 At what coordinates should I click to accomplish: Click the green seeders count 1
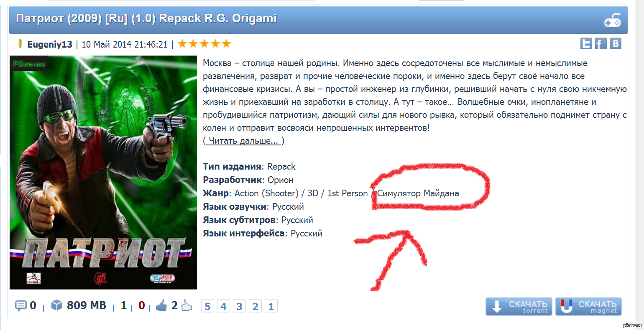(123, 305)
